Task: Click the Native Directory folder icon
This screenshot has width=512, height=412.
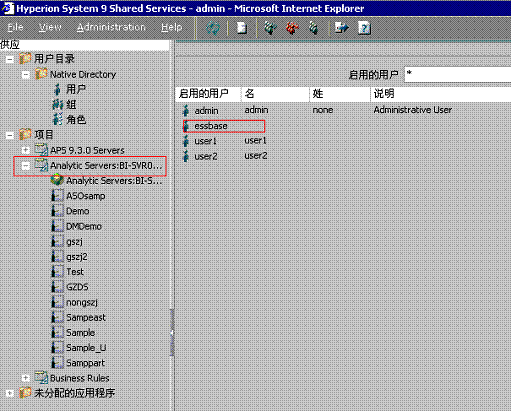Action: [41, 74]
